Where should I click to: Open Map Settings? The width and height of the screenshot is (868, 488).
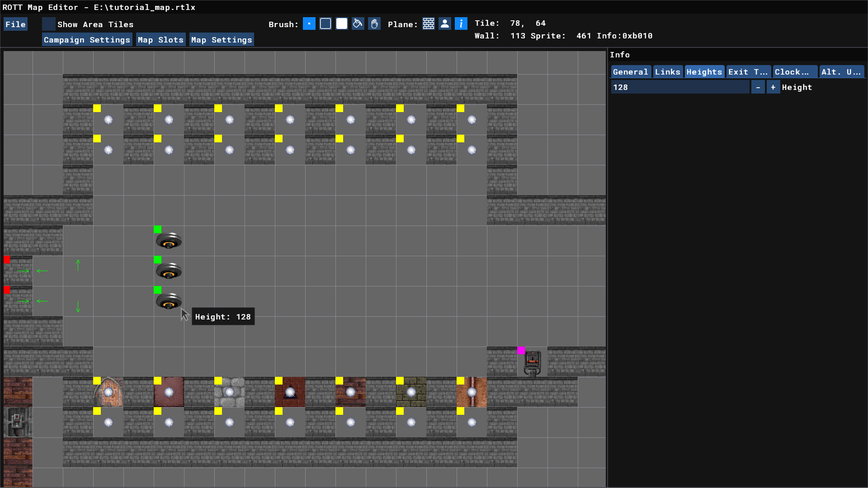(x=222, y=40)
